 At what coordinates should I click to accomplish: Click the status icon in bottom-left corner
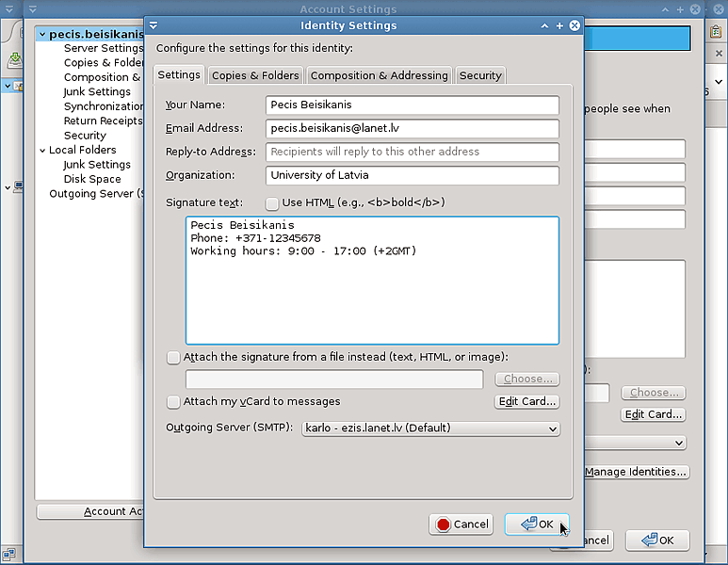8,554
